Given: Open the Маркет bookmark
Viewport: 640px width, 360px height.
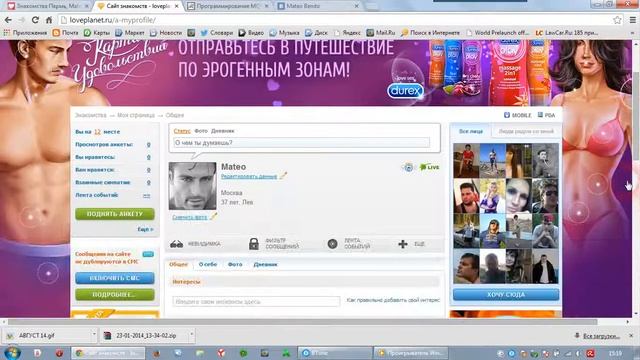Looking at the screenshot, I should pos(130,33).
